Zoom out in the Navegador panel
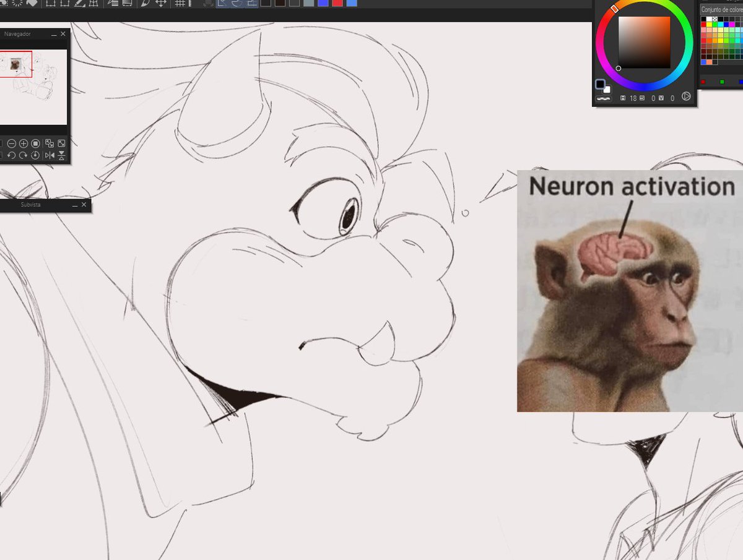743x560 pixels. (x=12, y=144)
